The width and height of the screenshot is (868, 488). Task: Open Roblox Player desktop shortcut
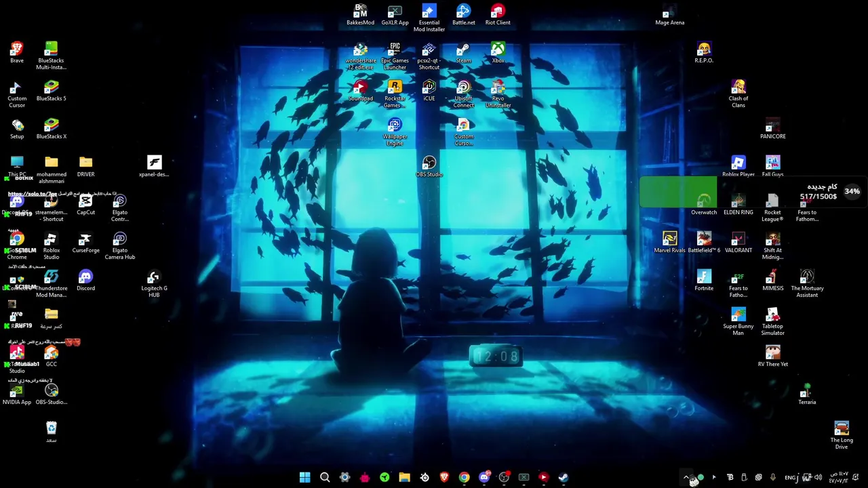[x=738, y=167]
